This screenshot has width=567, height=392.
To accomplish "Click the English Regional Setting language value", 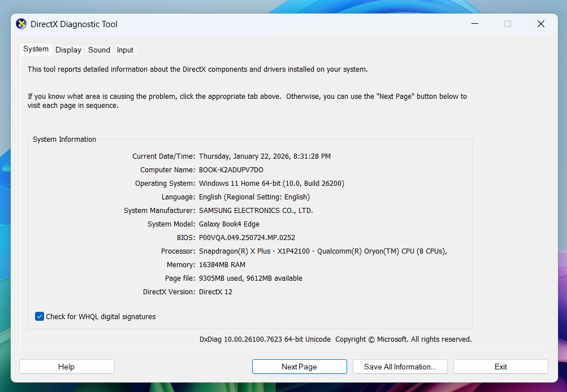I will [254, 197].
